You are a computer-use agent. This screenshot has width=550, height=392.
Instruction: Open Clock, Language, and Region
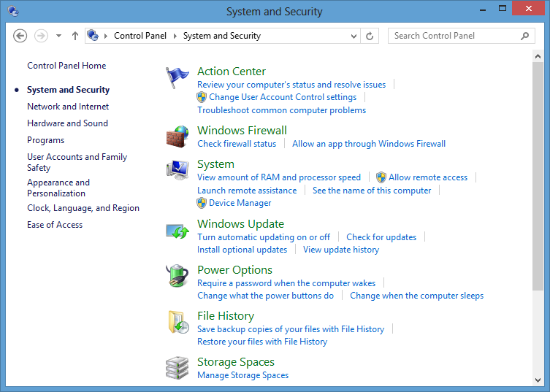click(83, 208)
